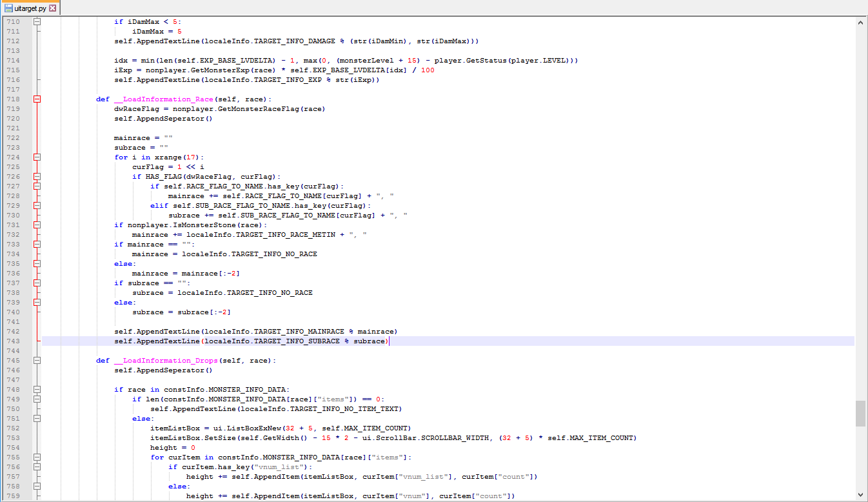Collapse the for curItem fold at line 755
The width and height of the screenshot is (868, 502).
[37, 457]
